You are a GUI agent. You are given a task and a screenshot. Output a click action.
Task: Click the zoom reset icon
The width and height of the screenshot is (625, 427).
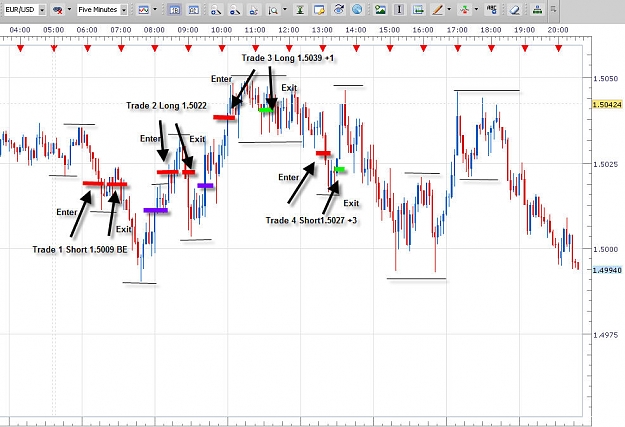pos(254,10)
